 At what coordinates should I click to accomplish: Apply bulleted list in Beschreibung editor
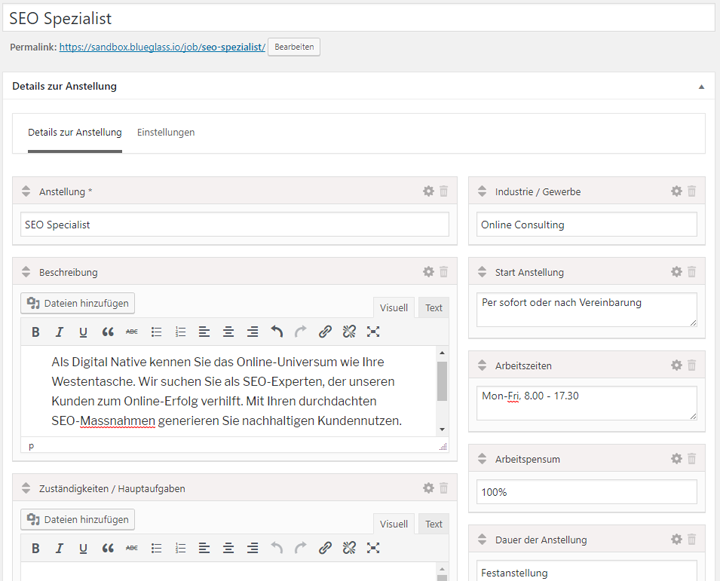pyautogui.click(x=156, y=332)
